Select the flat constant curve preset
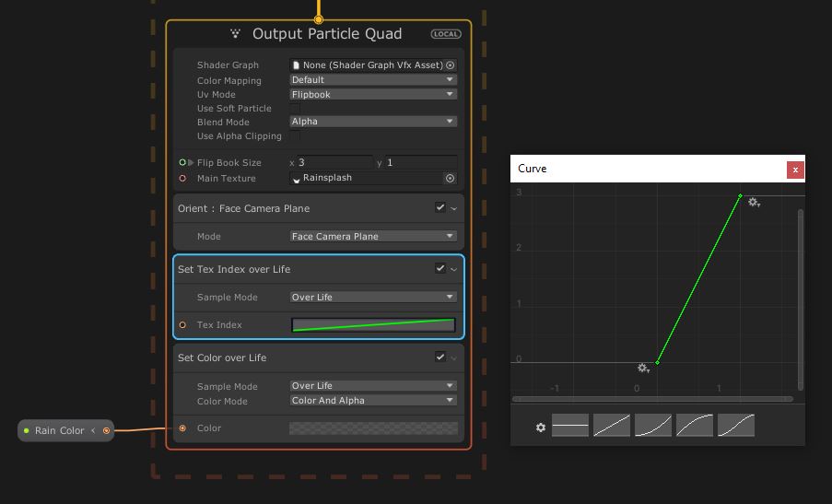Viewport: 832px width, 504px height. [x=569, y=425]
